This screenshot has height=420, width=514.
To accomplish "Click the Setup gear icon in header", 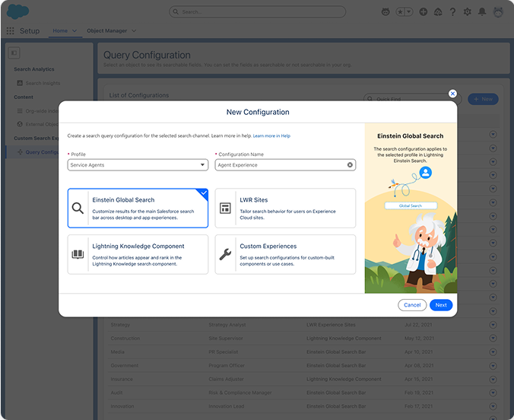I will (x=467, y=12).
